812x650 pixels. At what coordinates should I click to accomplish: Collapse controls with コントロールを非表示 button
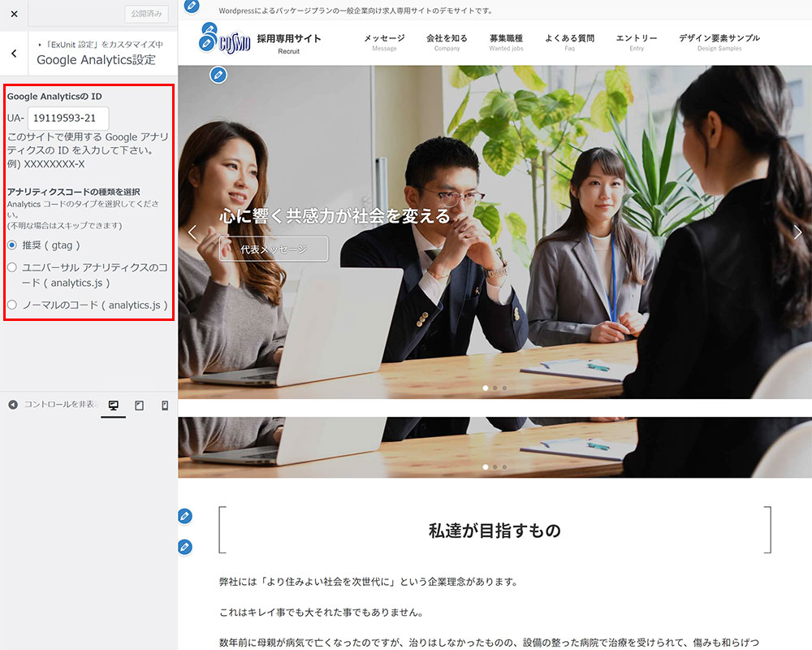point(49,405)
